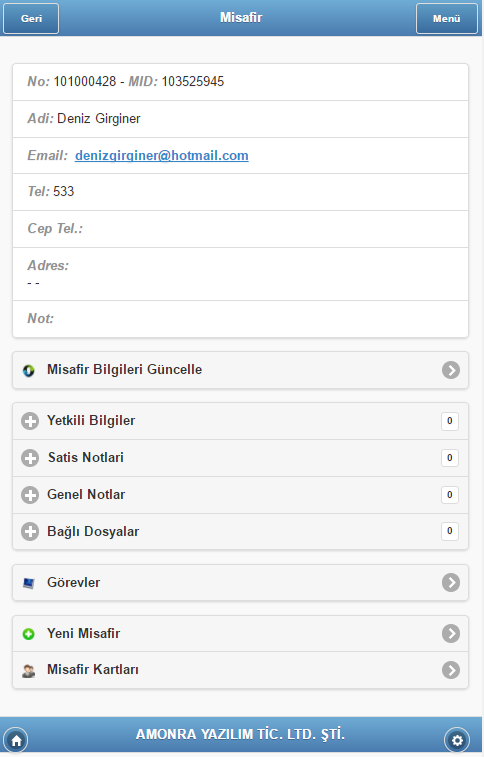Expand the Satis Notlari section

240,458
